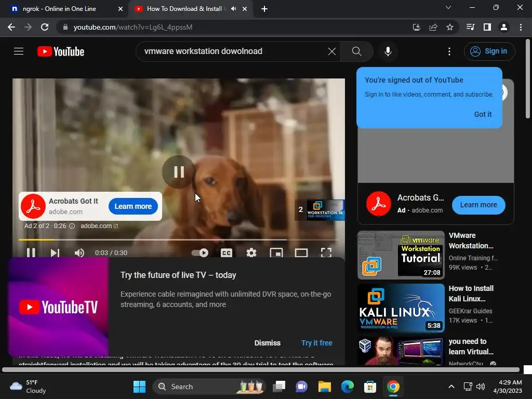Screen dimensions: 532x399
Task: Click Learn more on video ad overlay
Action: (x=133, y=206)
